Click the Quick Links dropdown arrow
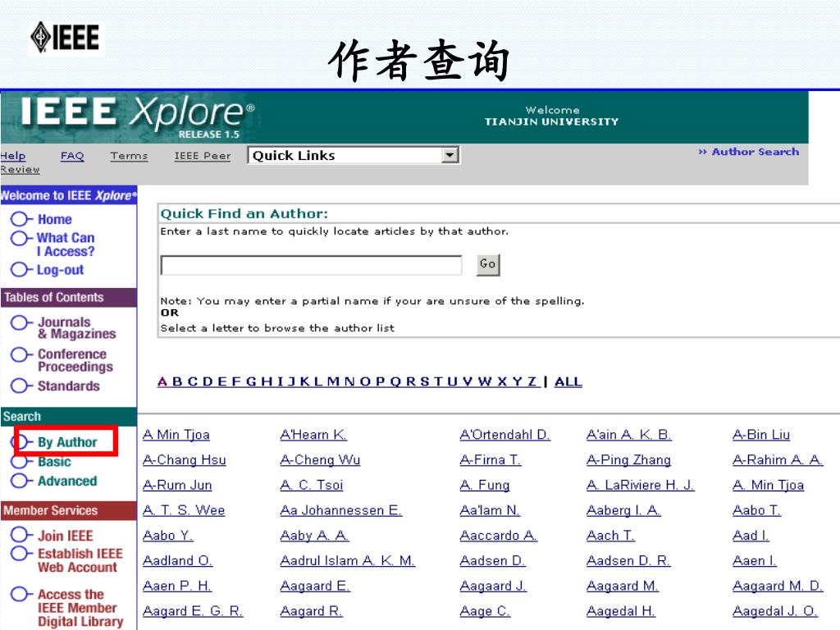Screen dimensions: 840x630 (450, 155)
